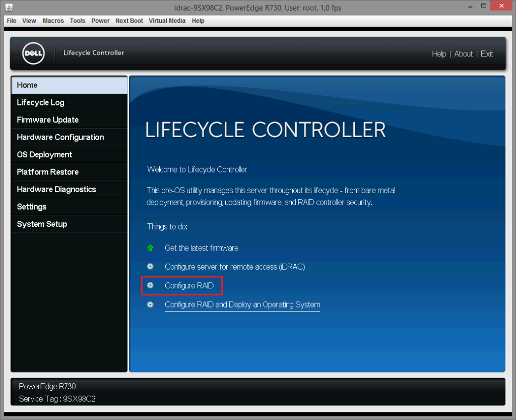Click Exit in the top header

click(x=487, y=54)
